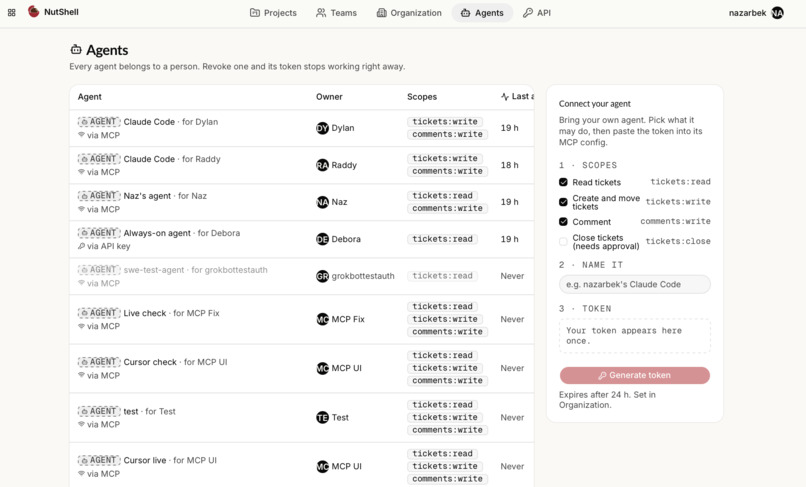806x487 pixels.
Task: Click the MCP wifi icon under Live check
Action: coord(81,327)
